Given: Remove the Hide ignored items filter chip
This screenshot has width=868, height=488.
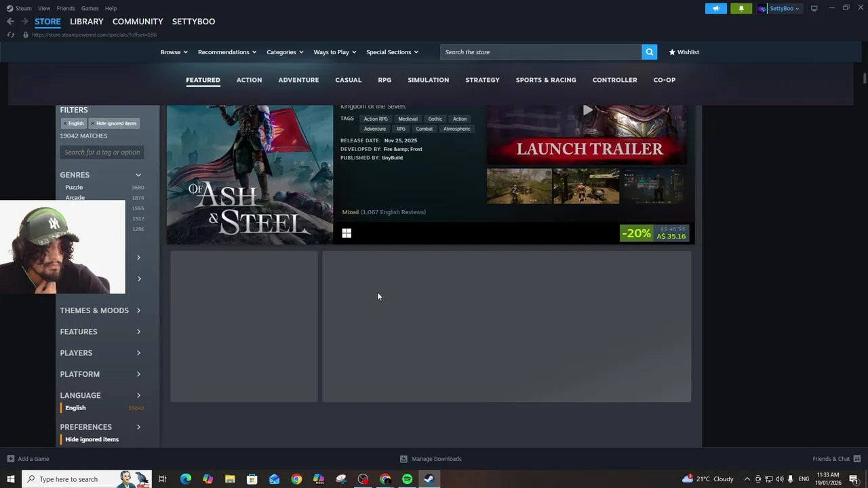Looking at the screenshot, I should point(114,123).
